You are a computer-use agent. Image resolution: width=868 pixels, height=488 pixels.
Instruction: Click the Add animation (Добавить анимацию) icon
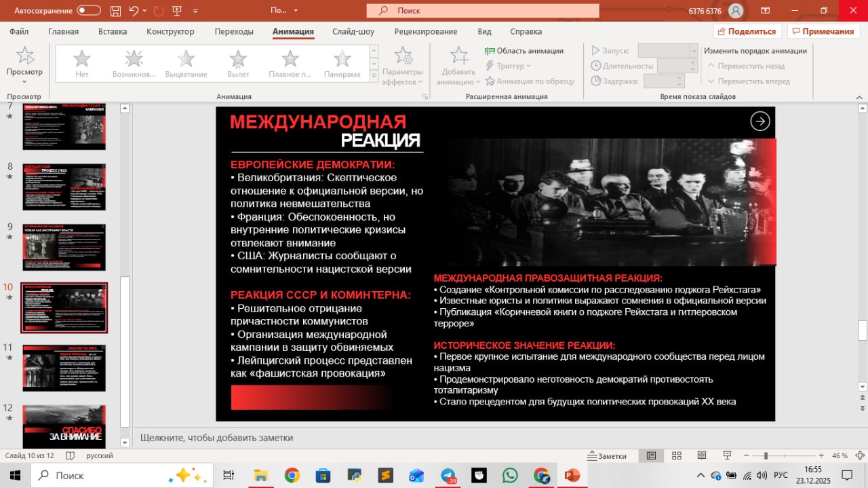tap(459, 56)
